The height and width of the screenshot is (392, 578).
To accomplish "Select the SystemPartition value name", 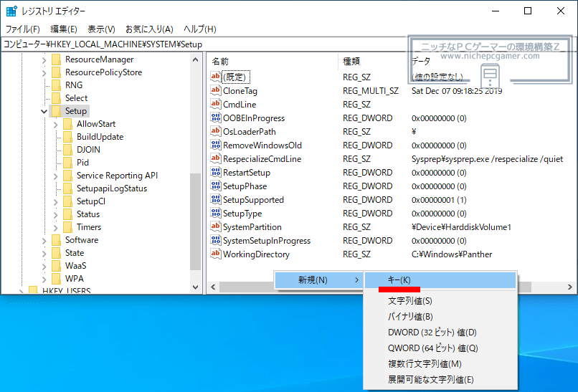I will (x=252, y=227).
